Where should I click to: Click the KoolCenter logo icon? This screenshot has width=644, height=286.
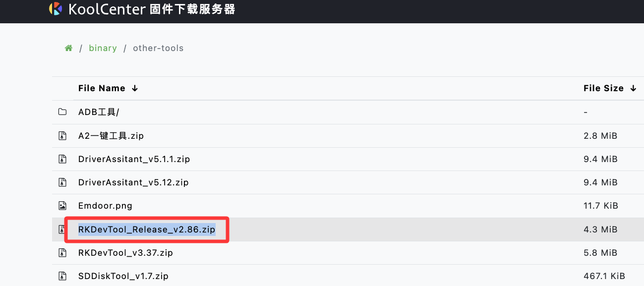coord(56,9)
